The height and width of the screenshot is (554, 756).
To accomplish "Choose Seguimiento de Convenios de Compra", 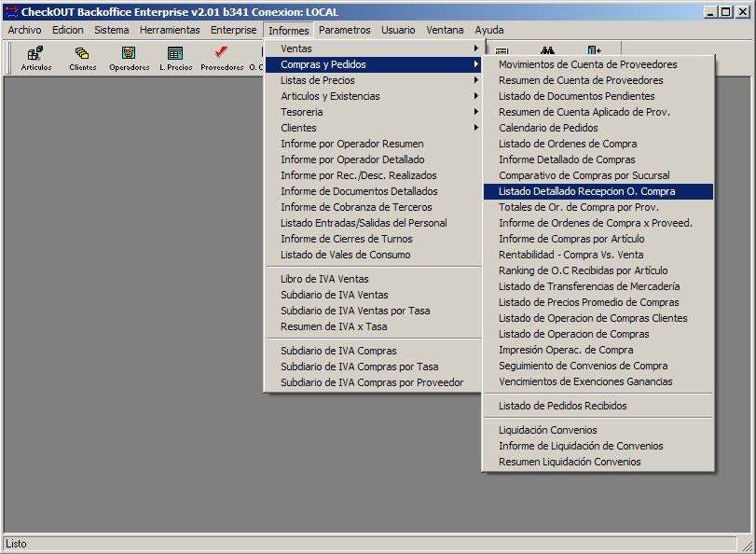I will pos(598,367).
